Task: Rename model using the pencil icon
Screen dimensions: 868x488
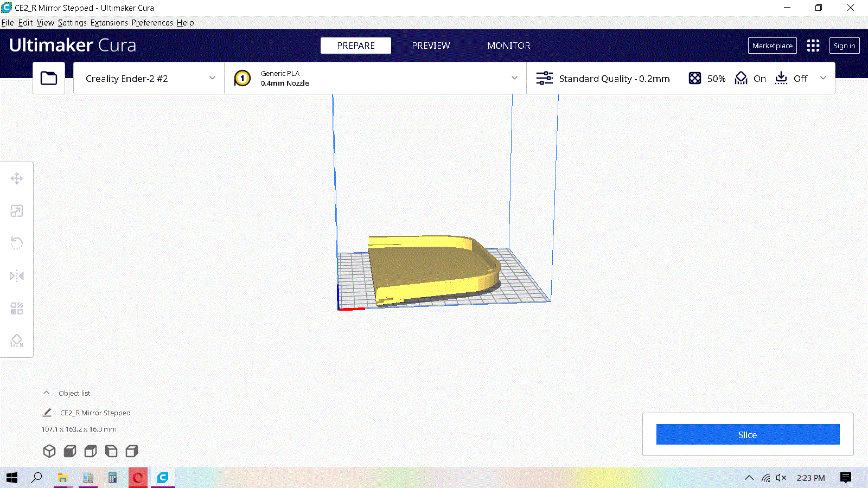Action: pos(47,413)
